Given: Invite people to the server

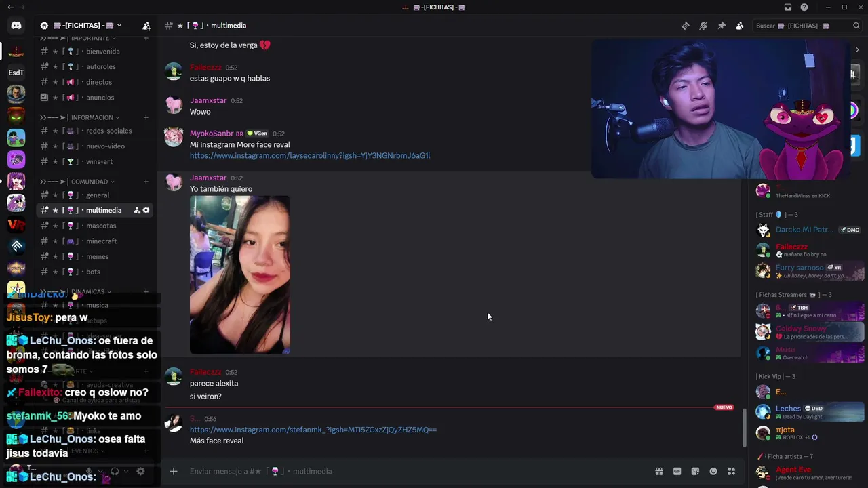Looking at the screenshot, I should click(146, 26).
